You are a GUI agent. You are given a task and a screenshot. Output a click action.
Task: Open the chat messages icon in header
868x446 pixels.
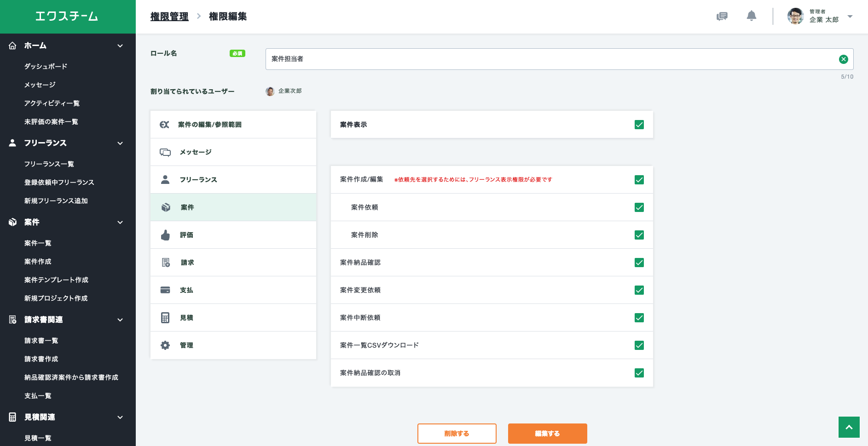point(722,17)
